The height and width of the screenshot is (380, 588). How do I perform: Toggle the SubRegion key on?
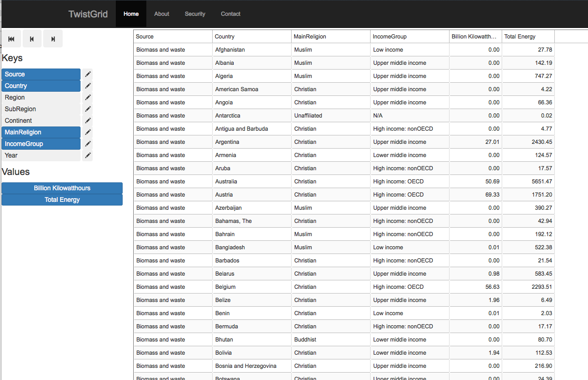41,109
